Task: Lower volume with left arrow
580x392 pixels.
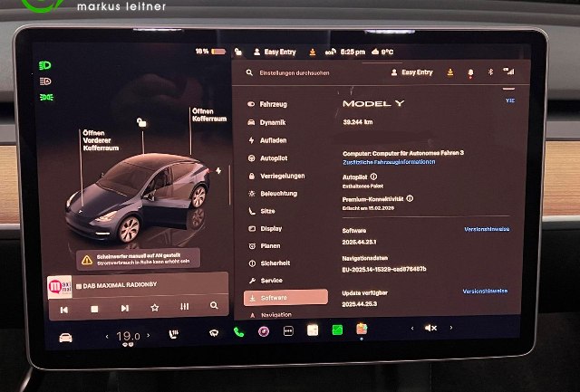Action: [412, 328]
